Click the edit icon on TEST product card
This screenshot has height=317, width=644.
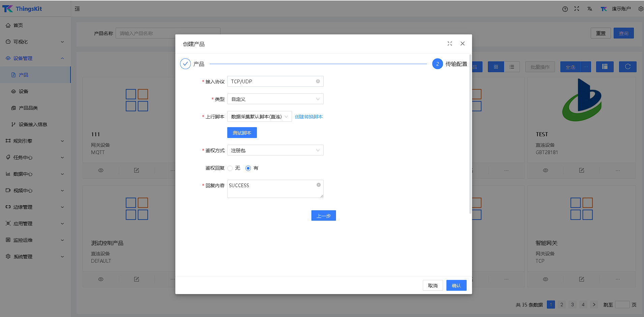[x=581, y=170]
